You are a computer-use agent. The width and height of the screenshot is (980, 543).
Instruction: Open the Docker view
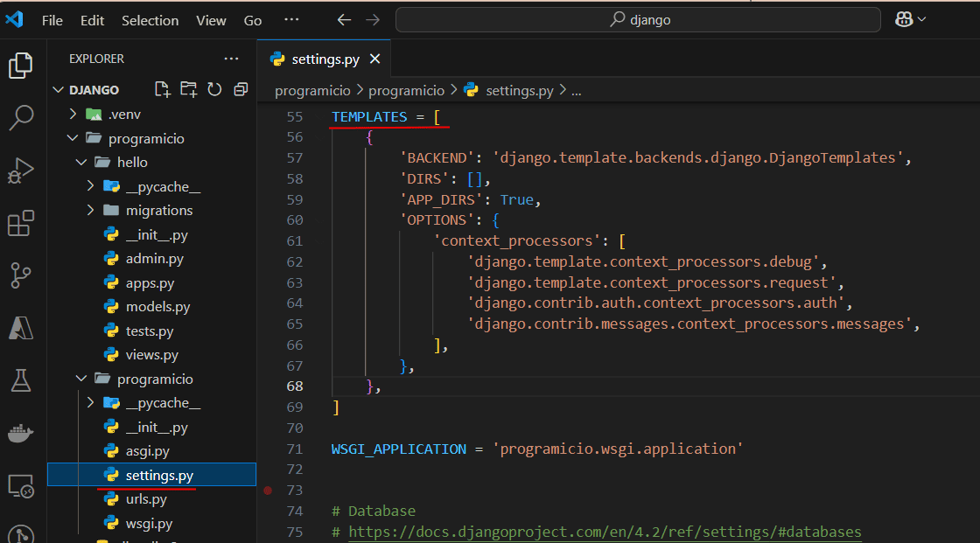click(x=21, y=433)
